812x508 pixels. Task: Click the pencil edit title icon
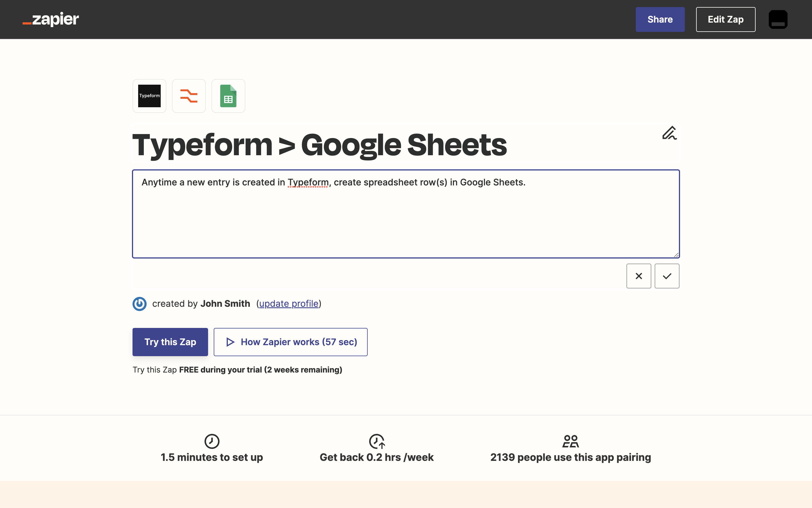[x=669, y=133]
